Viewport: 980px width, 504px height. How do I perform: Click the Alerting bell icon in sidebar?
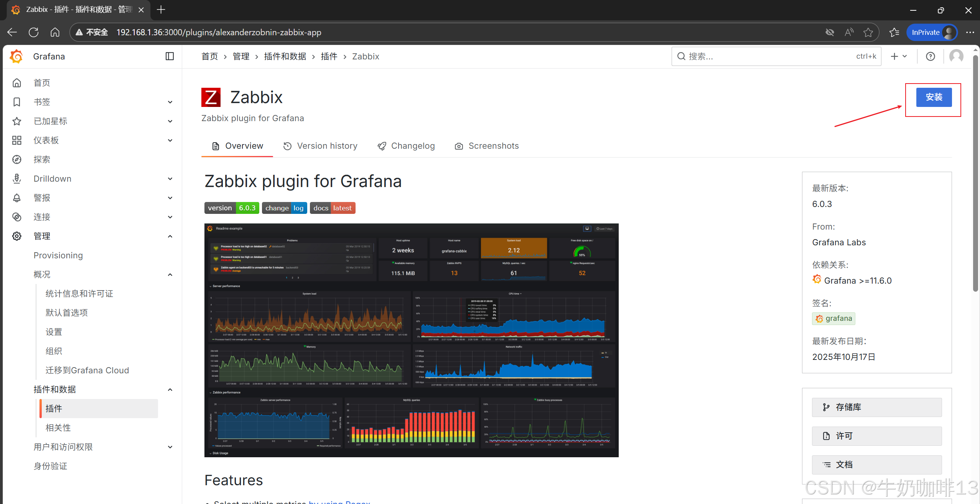coord(16,198)
